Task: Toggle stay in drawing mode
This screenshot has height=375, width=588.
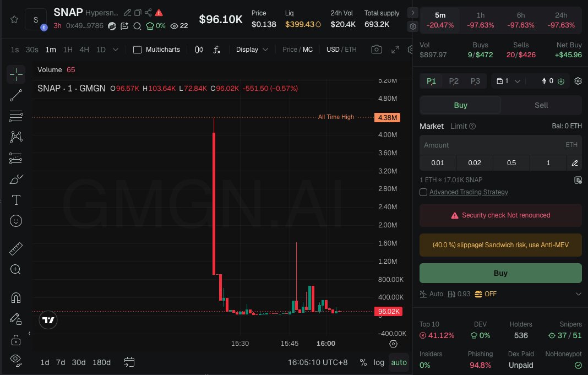Action: click(16, 319)
